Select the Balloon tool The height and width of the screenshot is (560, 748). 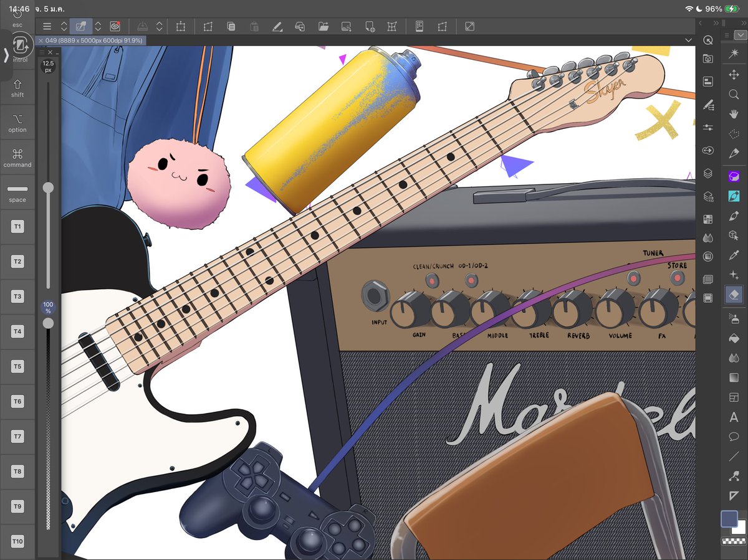pyautogui.click(x=734, y=437)
